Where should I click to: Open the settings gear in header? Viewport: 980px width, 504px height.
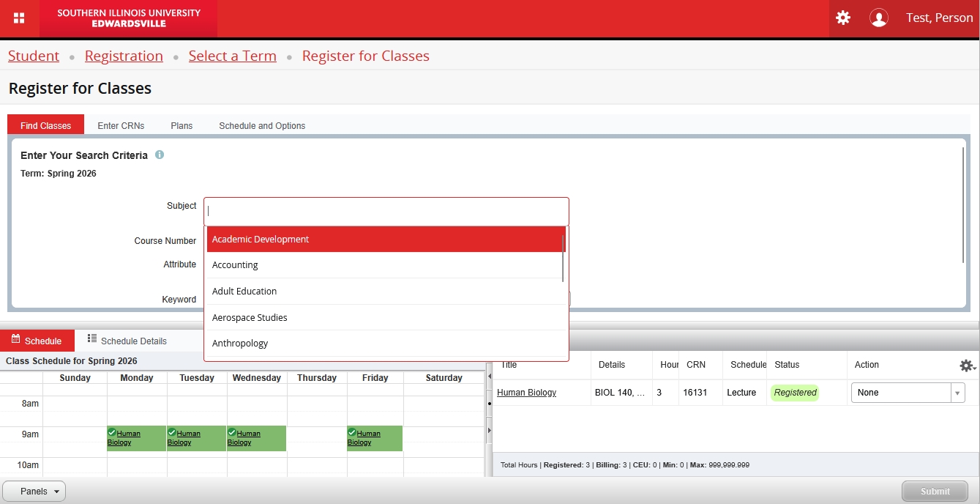tap(843, 18)
